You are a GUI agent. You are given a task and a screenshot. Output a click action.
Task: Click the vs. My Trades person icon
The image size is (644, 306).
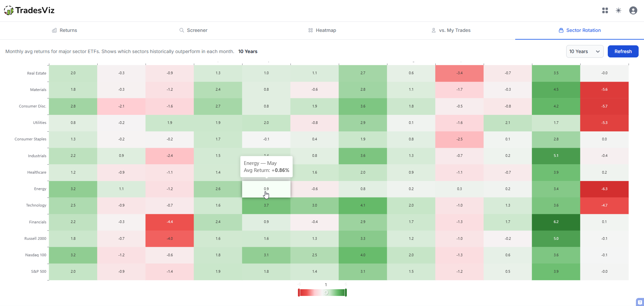pos(434,30)
